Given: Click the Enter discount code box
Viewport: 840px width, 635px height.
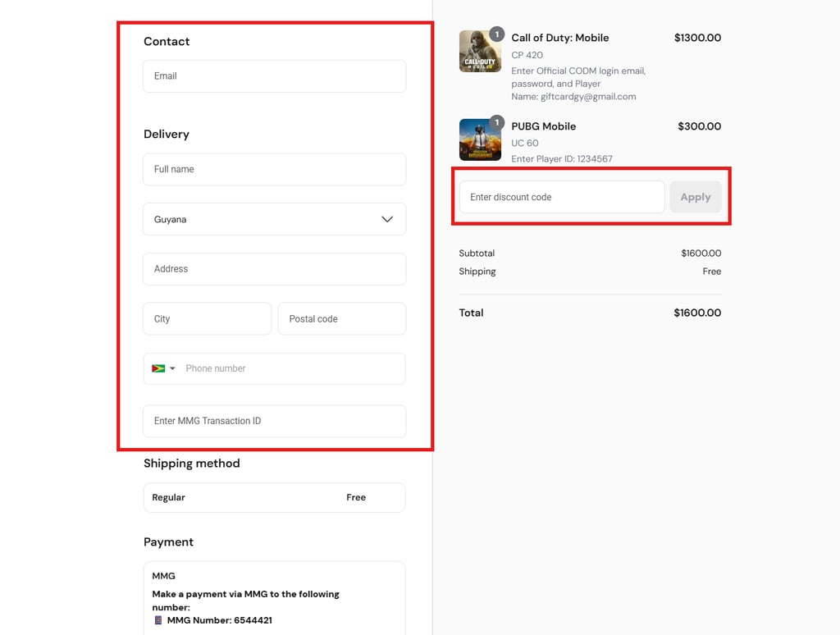Looking at the screenshot, I should tap(562, 198).
